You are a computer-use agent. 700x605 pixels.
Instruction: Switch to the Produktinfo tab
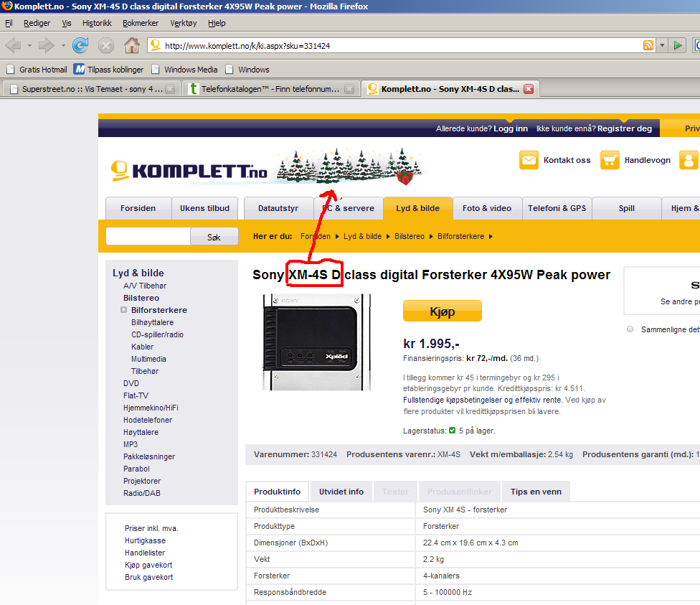278,492
